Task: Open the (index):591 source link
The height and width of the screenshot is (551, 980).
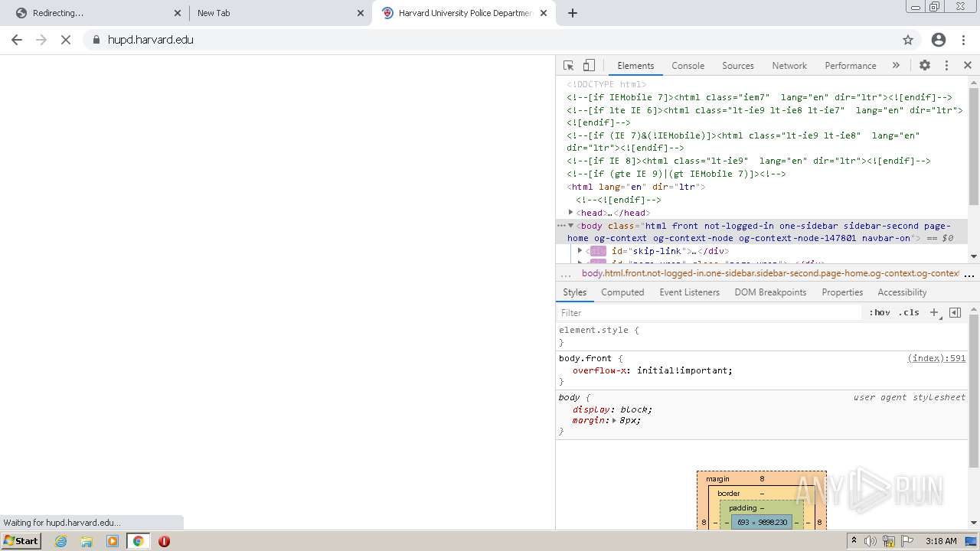Action: pyautogui.click(x=936, y=358)
